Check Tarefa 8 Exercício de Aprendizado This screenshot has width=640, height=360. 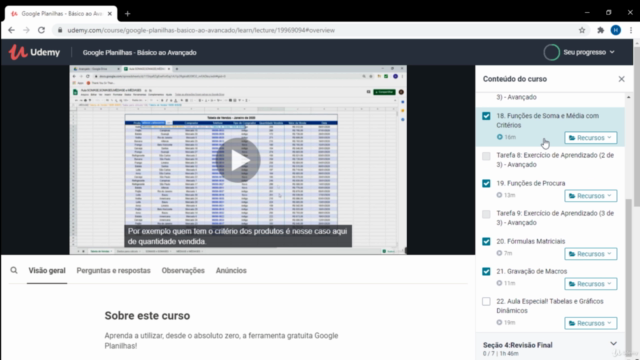[486, 156]
